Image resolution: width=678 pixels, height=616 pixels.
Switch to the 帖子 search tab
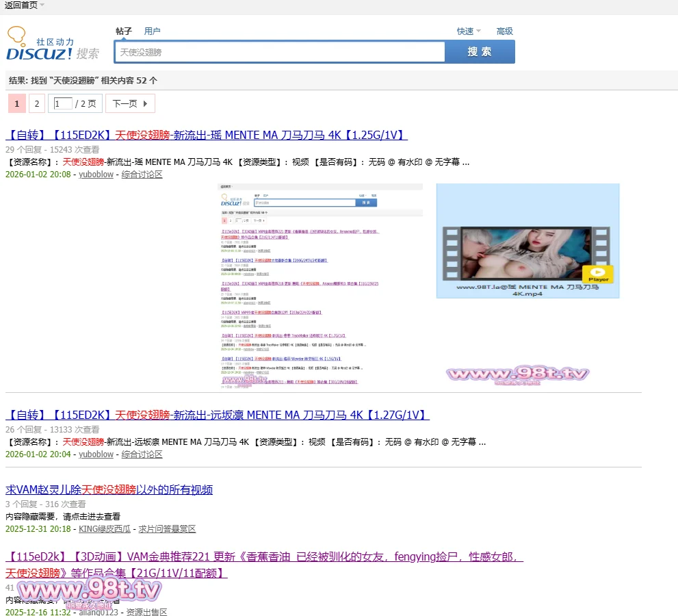(124, 31)
